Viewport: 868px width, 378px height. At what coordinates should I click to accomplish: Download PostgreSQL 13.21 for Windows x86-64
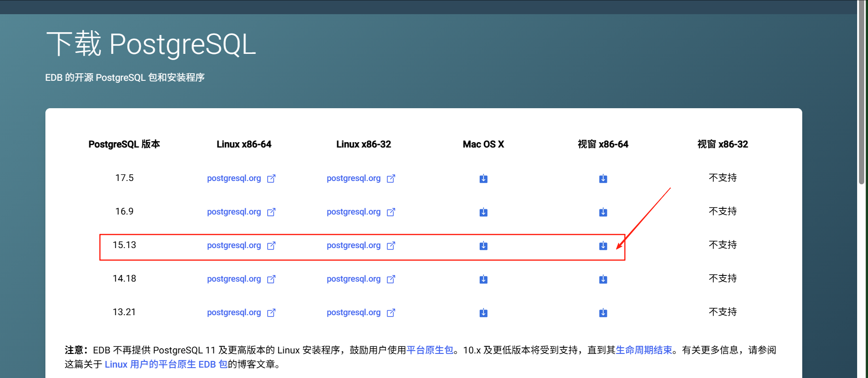(x=603, y=313)
